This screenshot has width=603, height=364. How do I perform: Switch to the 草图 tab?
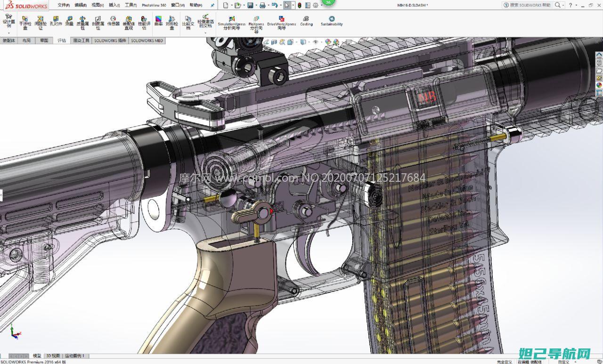click(x=44, y=40)
